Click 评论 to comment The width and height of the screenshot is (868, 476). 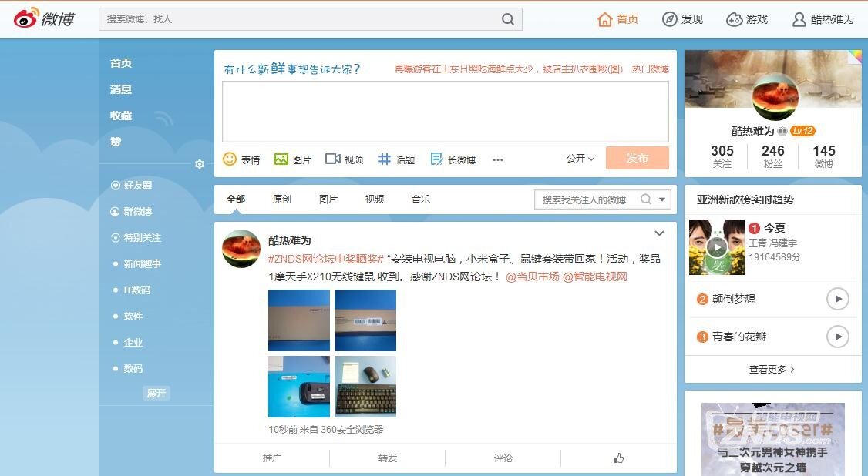pyautogui.click(x=503, y=458)
